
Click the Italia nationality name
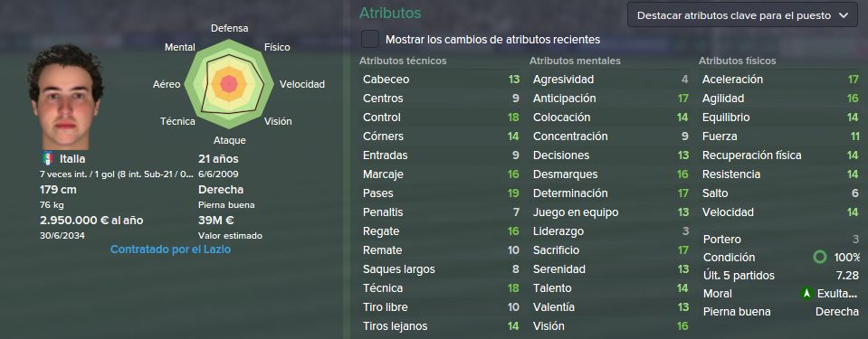(x=72, y=159)
